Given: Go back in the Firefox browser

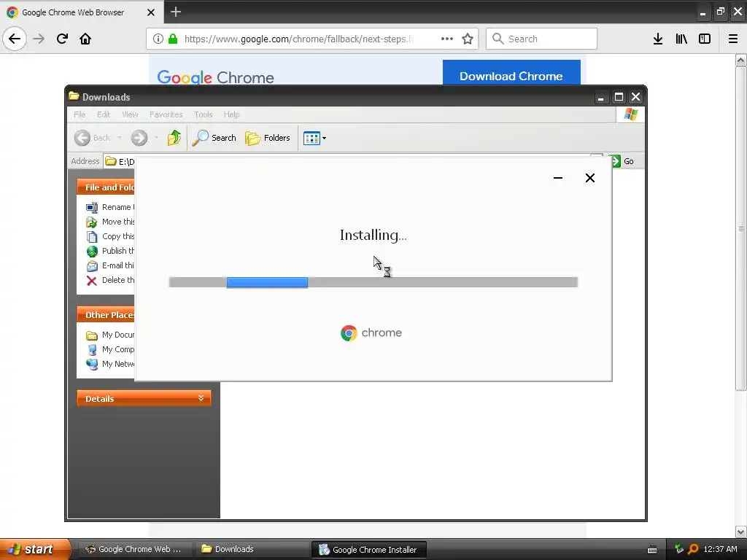Looking at the screenshot, I should 15,39.
